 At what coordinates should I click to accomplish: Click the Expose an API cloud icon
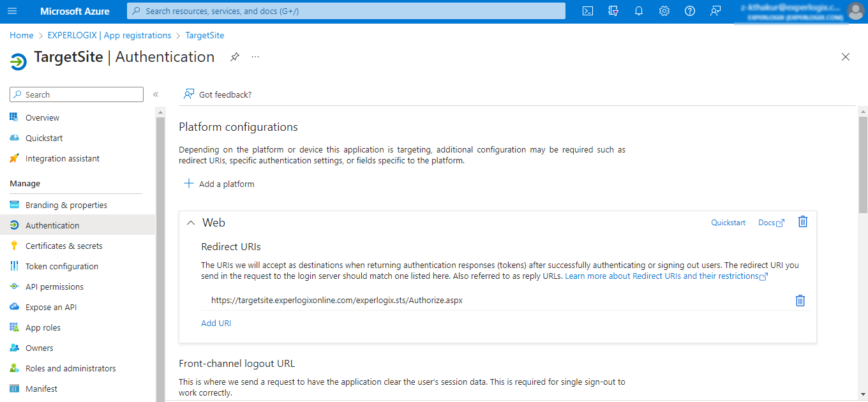[14, 307]
